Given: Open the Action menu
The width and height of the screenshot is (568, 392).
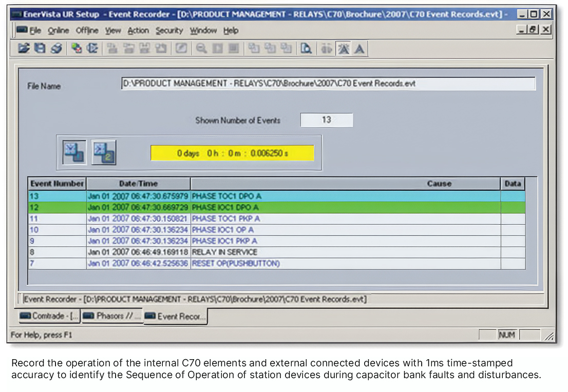Looking at the screenshot, I should coord(138,31).
